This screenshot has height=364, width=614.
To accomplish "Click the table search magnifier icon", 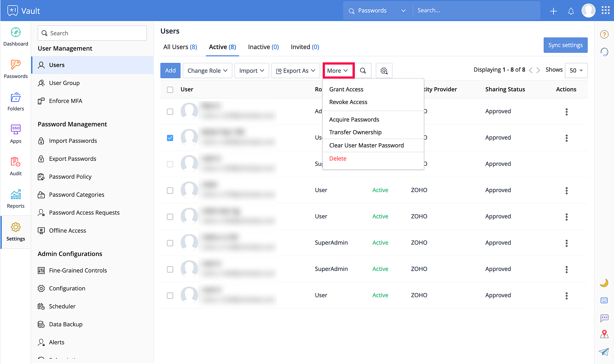I will point(363,71).
